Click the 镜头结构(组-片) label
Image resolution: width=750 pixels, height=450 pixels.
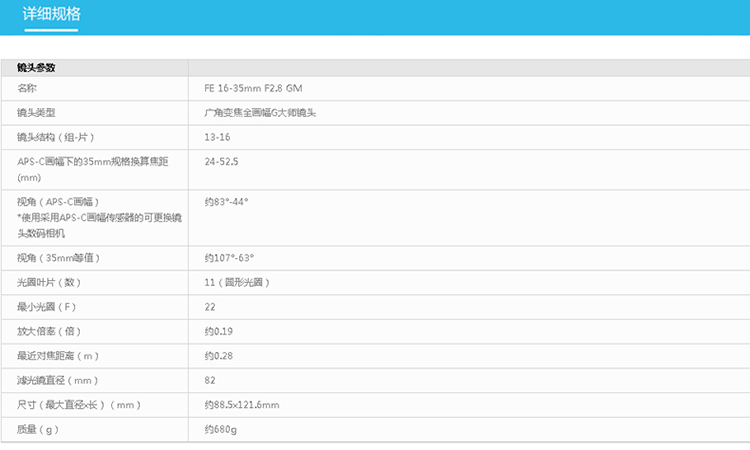coord(56,137)
